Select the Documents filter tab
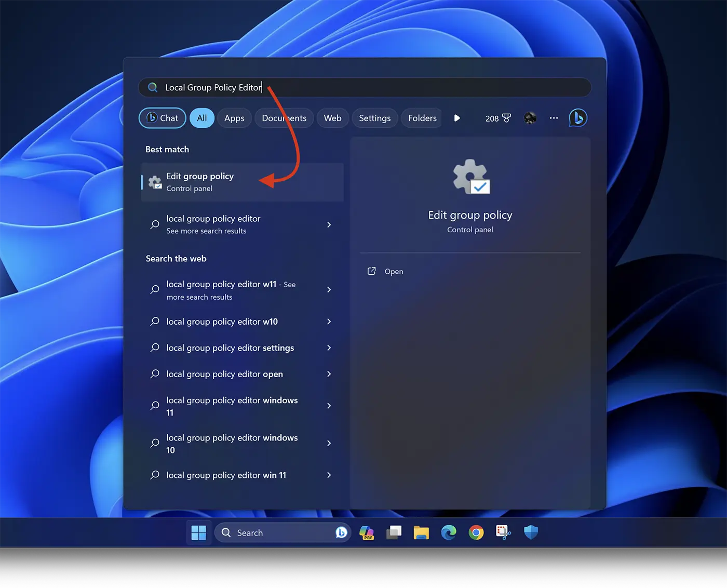Viewport: 727px width, 588px height. (x=284, y=118)
